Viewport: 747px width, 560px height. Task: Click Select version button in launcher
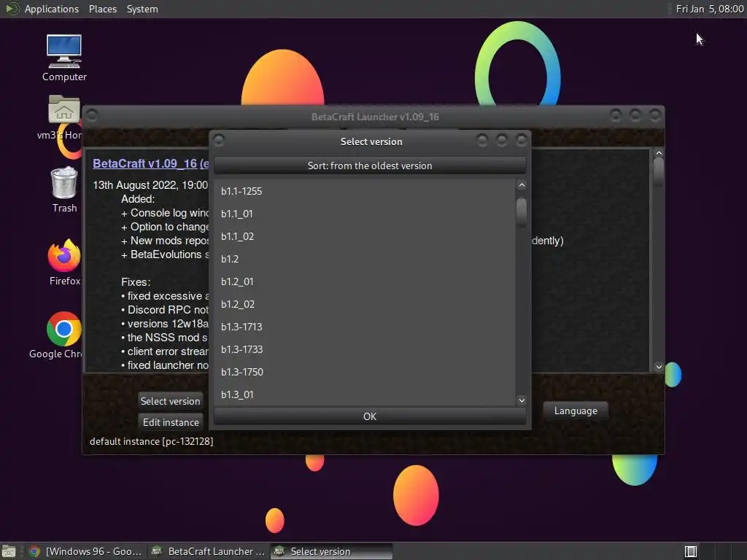coord(170,401)
